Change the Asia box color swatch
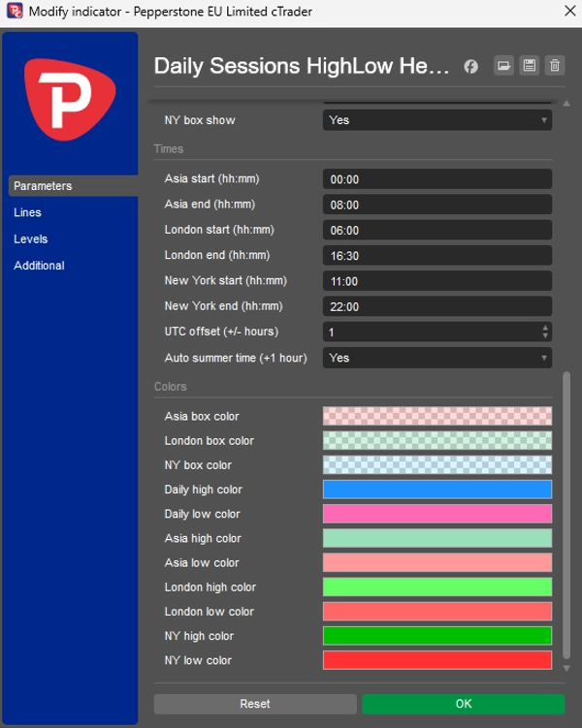 pyautogui.click(x=436, y=416)
